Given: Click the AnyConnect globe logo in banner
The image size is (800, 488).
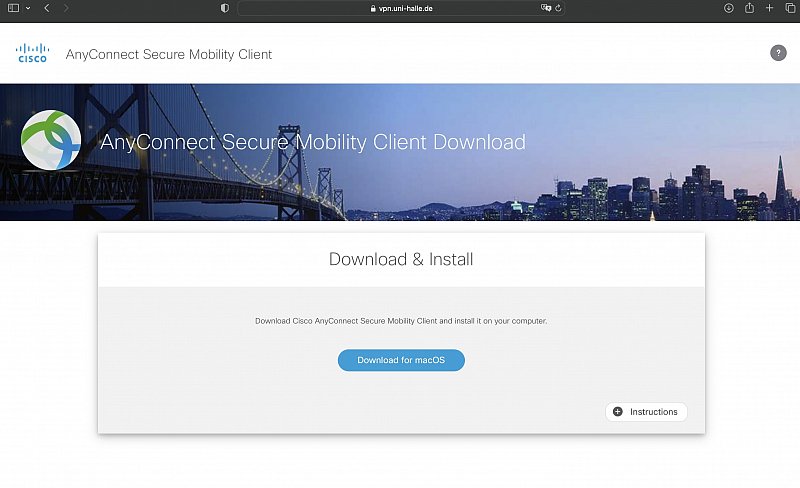Looking at the screenshot, I should pos(51,140).
